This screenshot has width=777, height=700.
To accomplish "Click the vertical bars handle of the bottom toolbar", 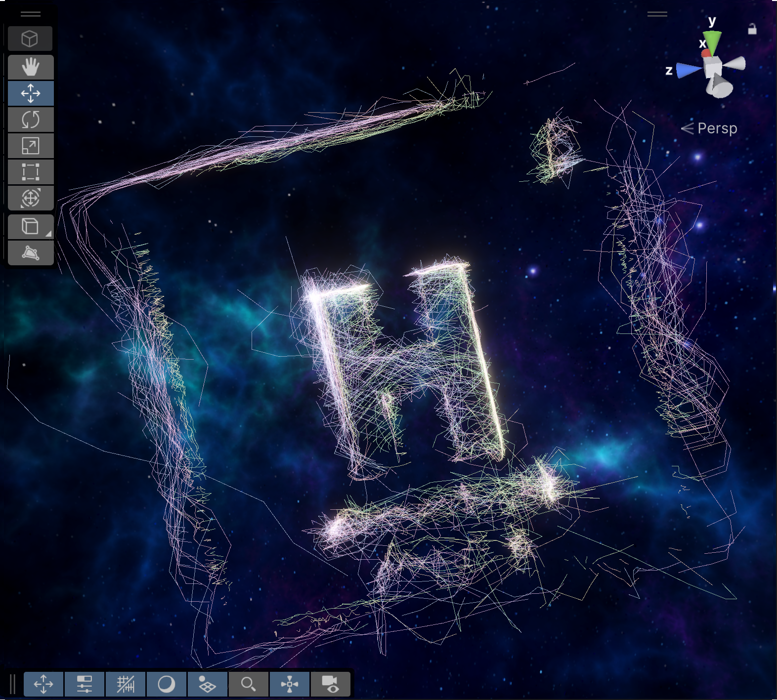I will pos(13,684).
